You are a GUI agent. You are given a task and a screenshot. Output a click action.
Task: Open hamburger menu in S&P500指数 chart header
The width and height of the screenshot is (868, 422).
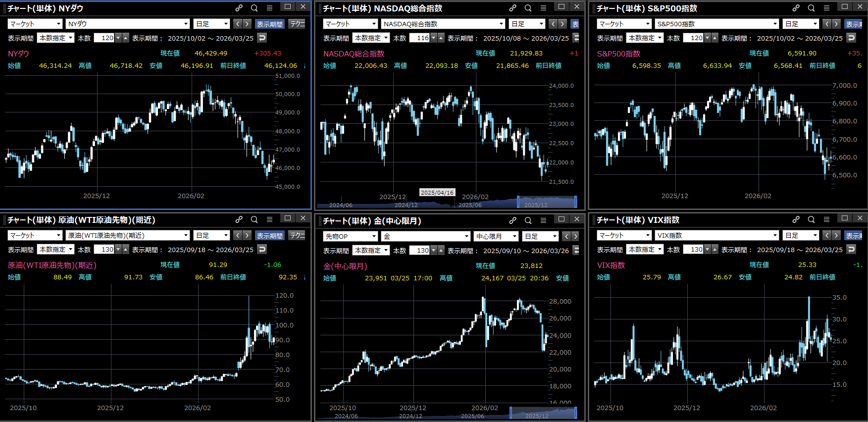(x=826, y=8)
